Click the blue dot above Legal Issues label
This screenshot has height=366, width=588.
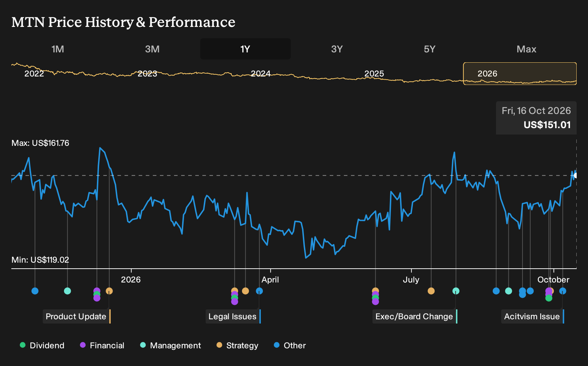[x=259, y=291]
